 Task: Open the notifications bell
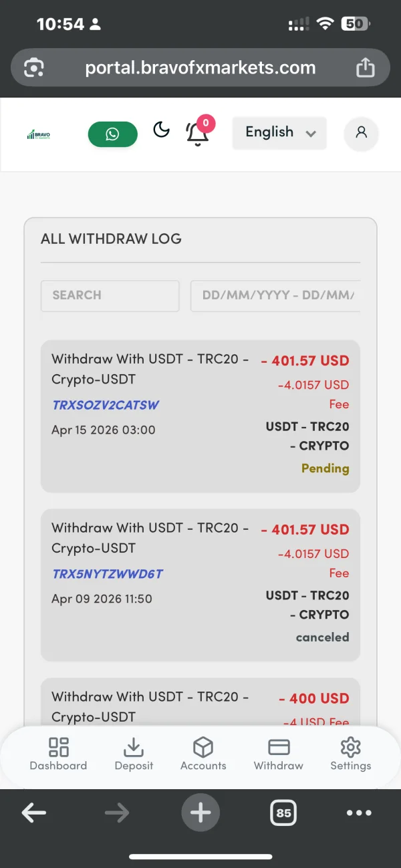pos(197,134)
